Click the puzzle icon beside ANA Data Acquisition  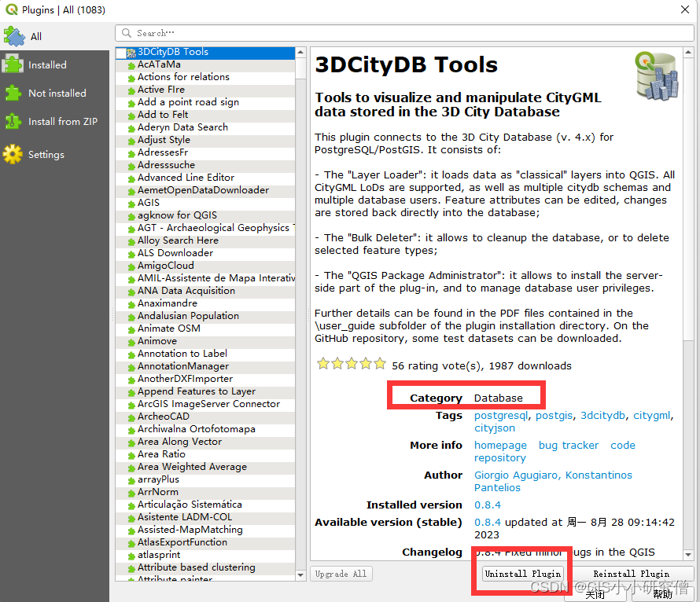131,292
